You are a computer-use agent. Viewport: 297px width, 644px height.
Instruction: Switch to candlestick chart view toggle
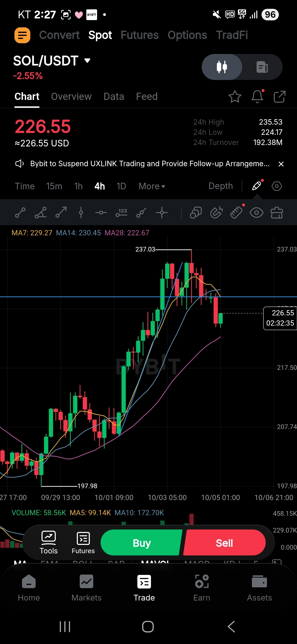[x=222, y=67]
